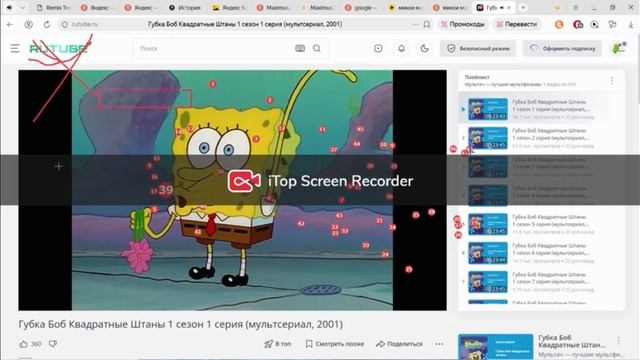This screenshot has width=640, height=360.
Task: Click the SpongeBob video player frame
Action: [232, 190]
